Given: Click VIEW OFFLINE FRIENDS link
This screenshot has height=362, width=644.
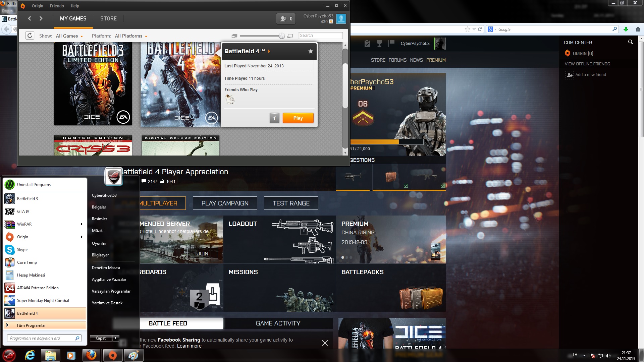Looking at the screenshot, I should [587, 64].
